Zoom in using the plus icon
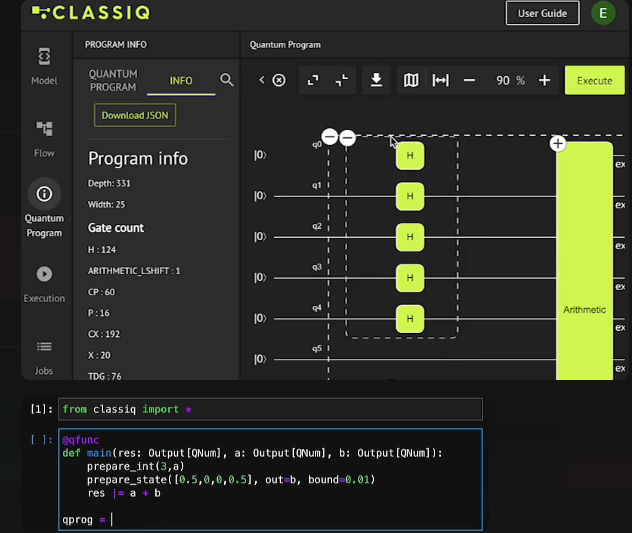632x533 pixels. [x=545, y=80]
